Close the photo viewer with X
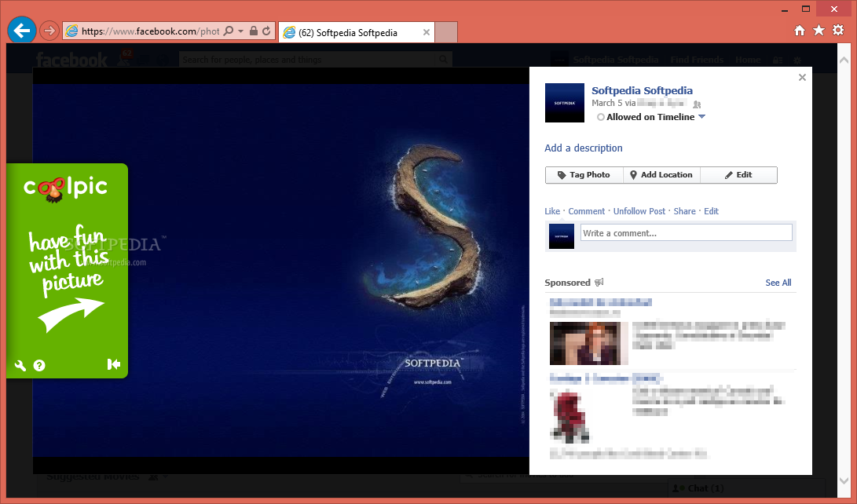This screenshot has height=504, width=857. tap(802, 78)
